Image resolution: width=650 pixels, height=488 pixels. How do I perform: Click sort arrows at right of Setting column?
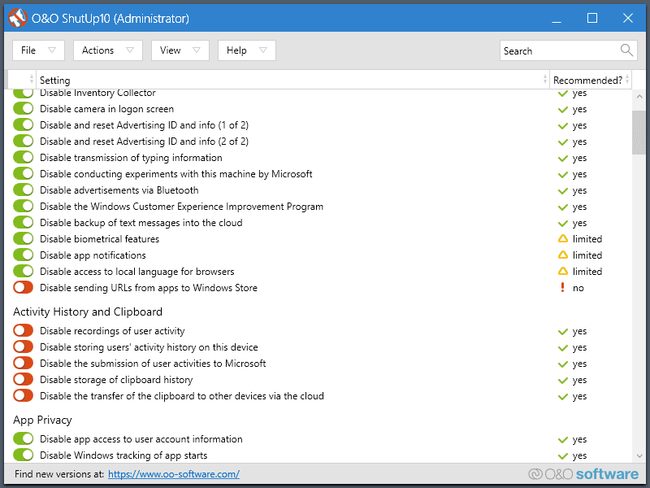coord(545,79)
